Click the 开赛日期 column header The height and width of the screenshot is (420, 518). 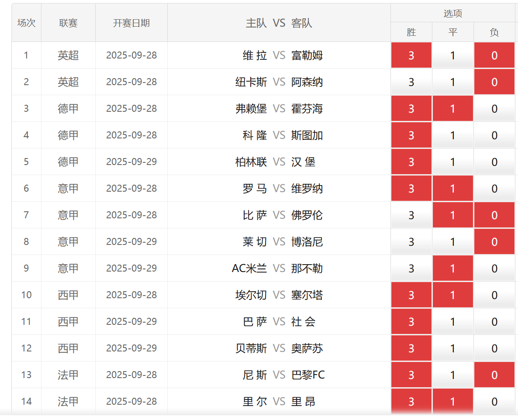[131, 23]
